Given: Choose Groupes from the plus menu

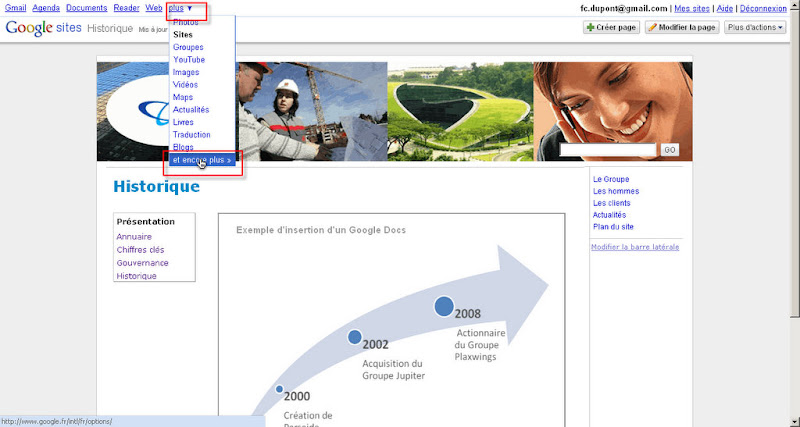Looking at the screenshot, I should pos(188,47).
